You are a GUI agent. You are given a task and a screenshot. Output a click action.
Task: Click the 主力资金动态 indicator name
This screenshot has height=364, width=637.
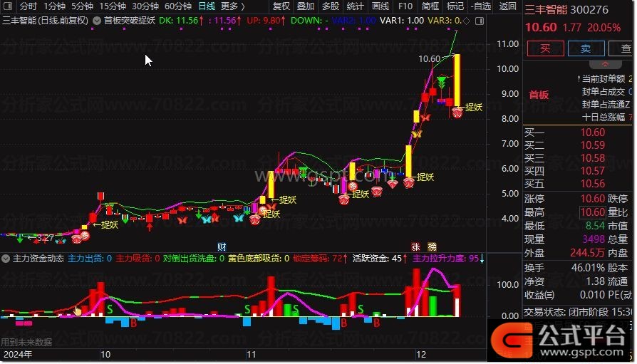pyautogui.click(x=38, y=259)
